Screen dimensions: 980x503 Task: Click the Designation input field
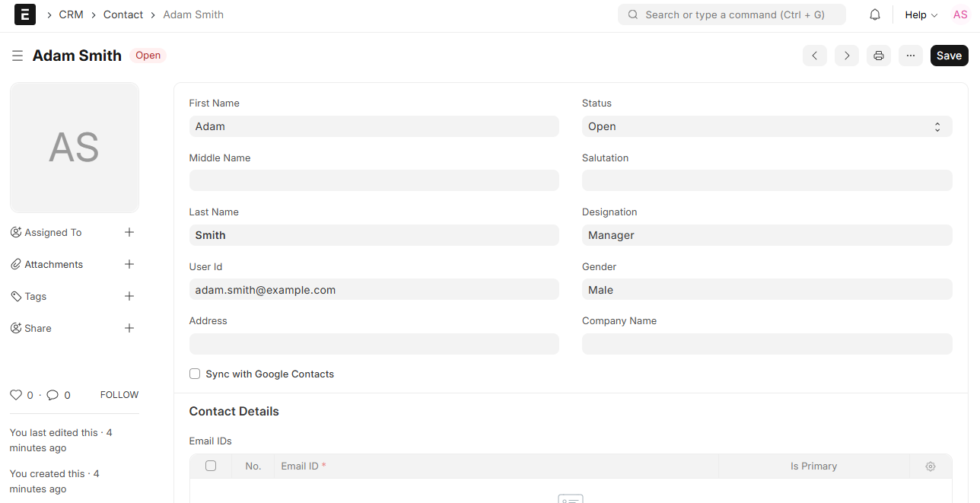click(x=766, y=235)
